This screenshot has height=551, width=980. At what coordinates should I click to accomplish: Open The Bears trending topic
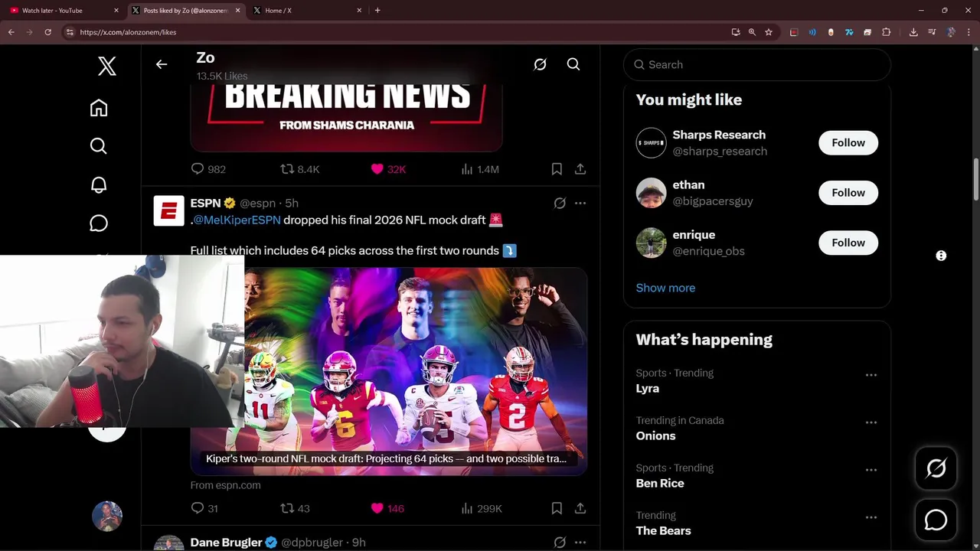pos(663,530)
